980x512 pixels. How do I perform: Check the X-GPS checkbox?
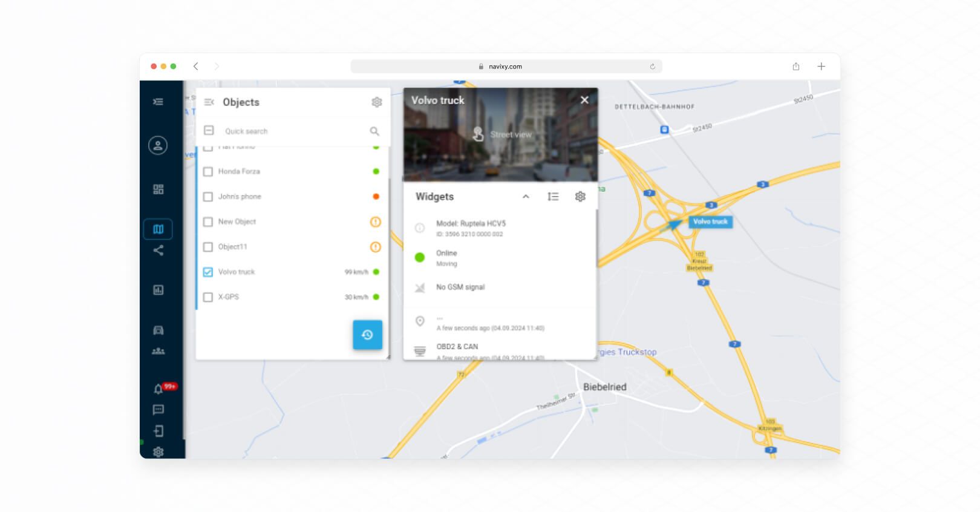pos(208,297)
